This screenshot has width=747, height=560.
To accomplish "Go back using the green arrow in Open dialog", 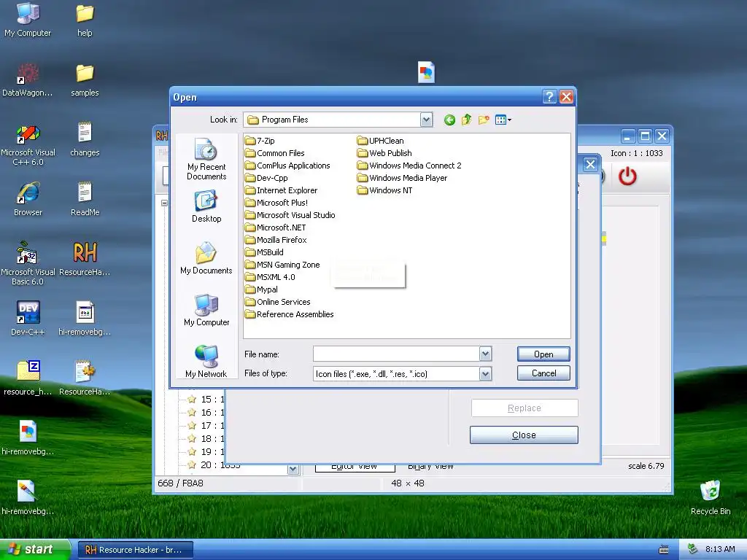I will [449, 120].
